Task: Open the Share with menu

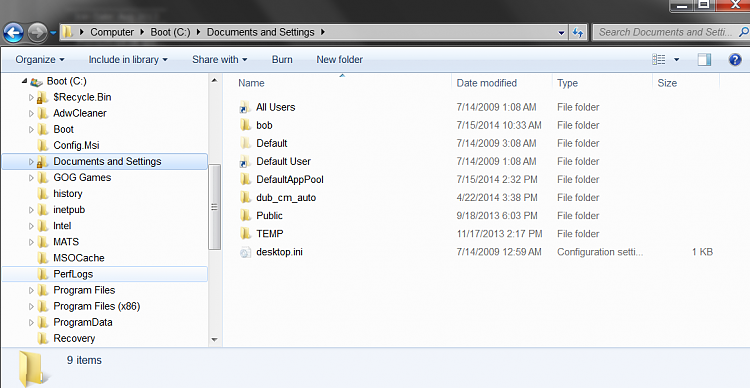Action: point(220,59)
